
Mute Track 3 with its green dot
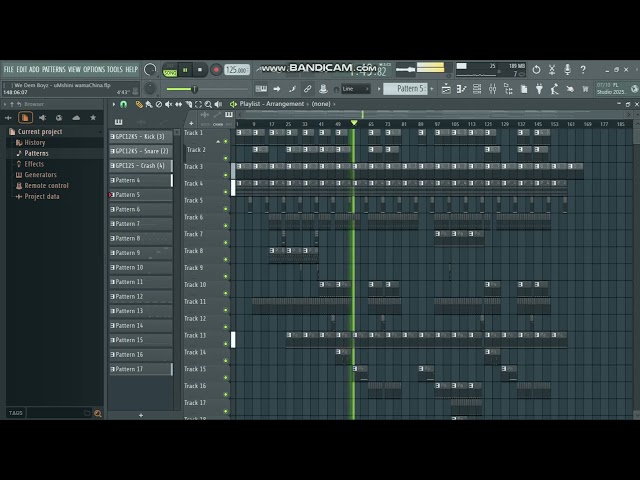coord(226,175)
